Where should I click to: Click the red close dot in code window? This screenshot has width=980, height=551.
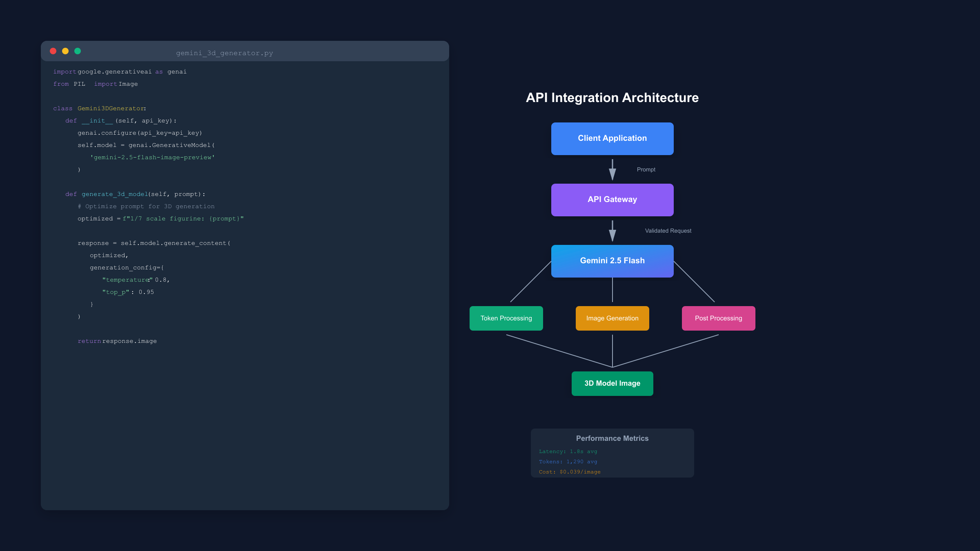pos(53,51)
